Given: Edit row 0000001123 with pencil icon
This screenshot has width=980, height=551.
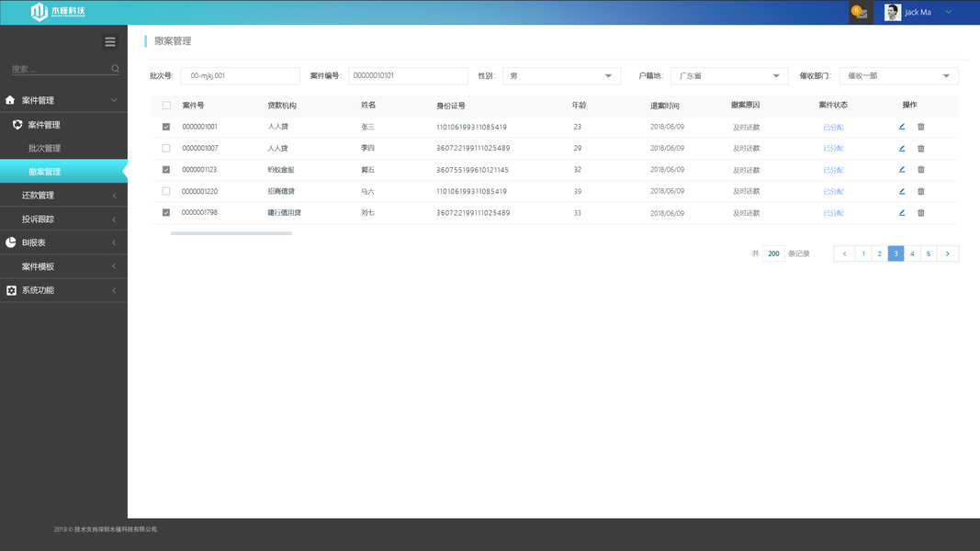Looking at the screenshot, I should 902,170.
